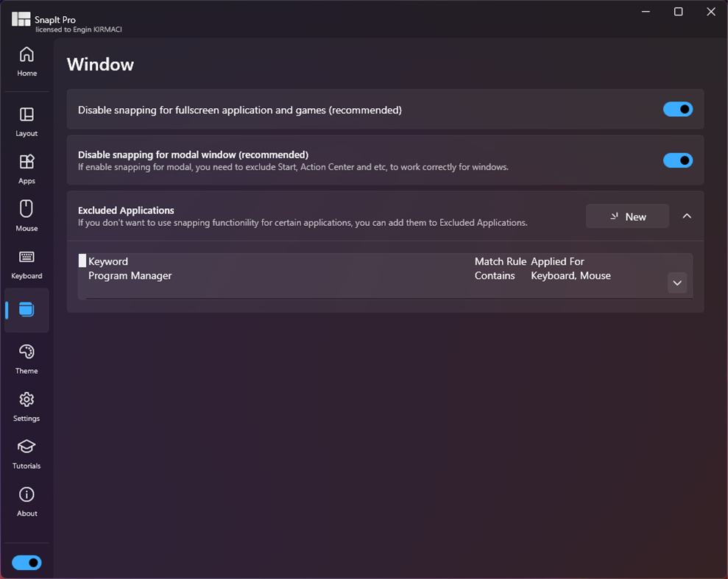
Task: Click the Window page heading
Action: 100,65
